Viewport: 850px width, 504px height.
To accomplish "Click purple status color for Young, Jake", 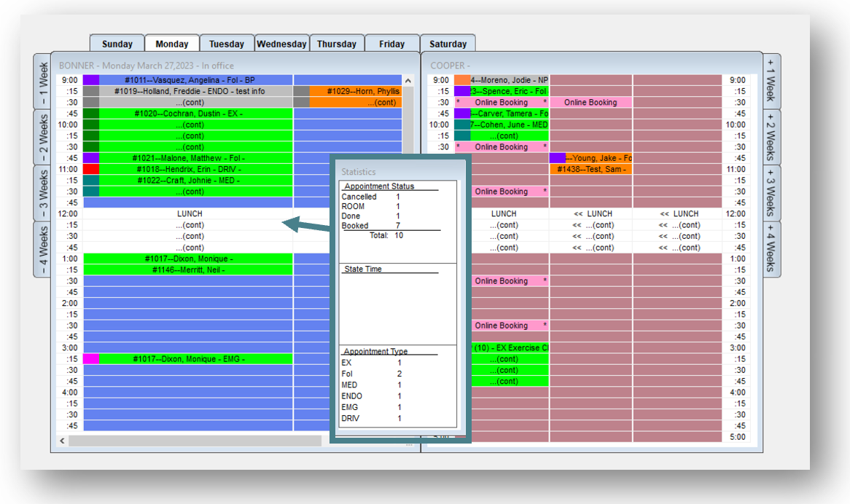I will (x=558, y=158).
